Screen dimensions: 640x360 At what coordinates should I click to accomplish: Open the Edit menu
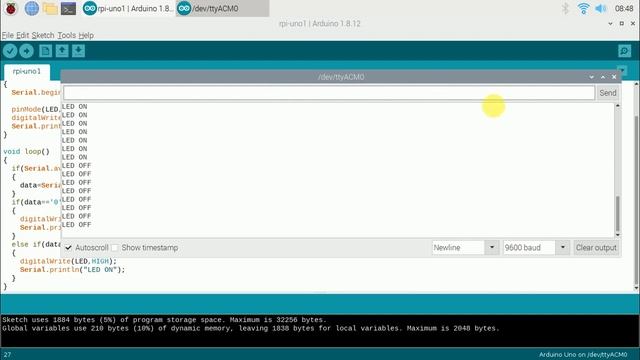22,36
